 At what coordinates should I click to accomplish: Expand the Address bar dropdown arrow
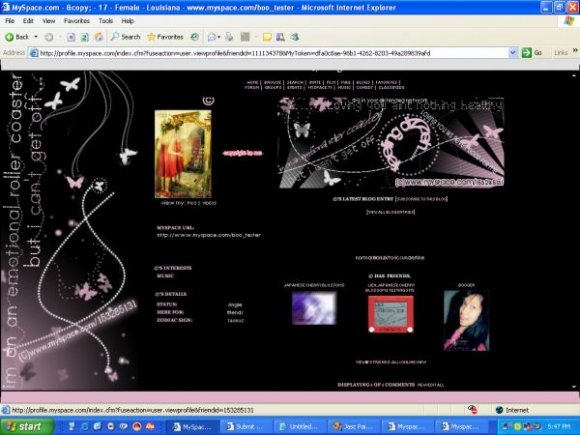coord(513,53)
